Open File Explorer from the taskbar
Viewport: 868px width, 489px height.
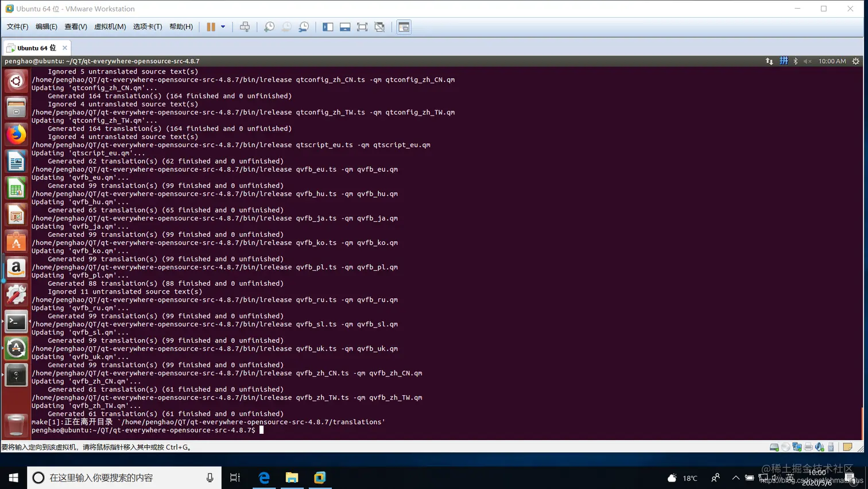pyautogui.click(x=292, y=478)
